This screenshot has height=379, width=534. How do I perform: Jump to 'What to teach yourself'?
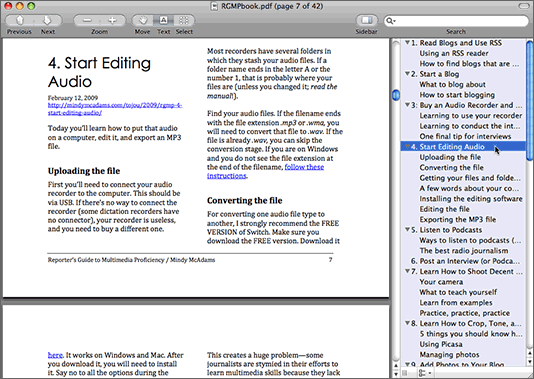458,292
